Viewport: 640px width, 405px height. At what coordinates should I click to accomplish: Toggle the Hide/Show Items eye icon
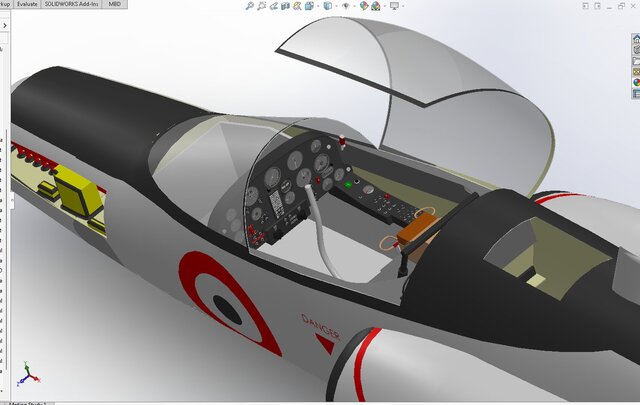tap(345, 6)
